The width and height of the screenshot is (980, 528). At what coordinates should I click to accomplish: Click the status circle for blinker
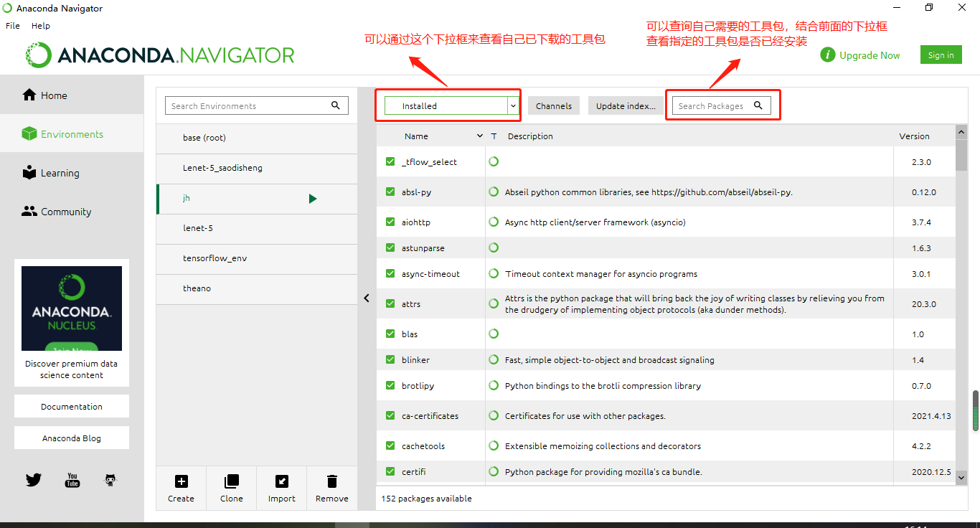[494, 359]
